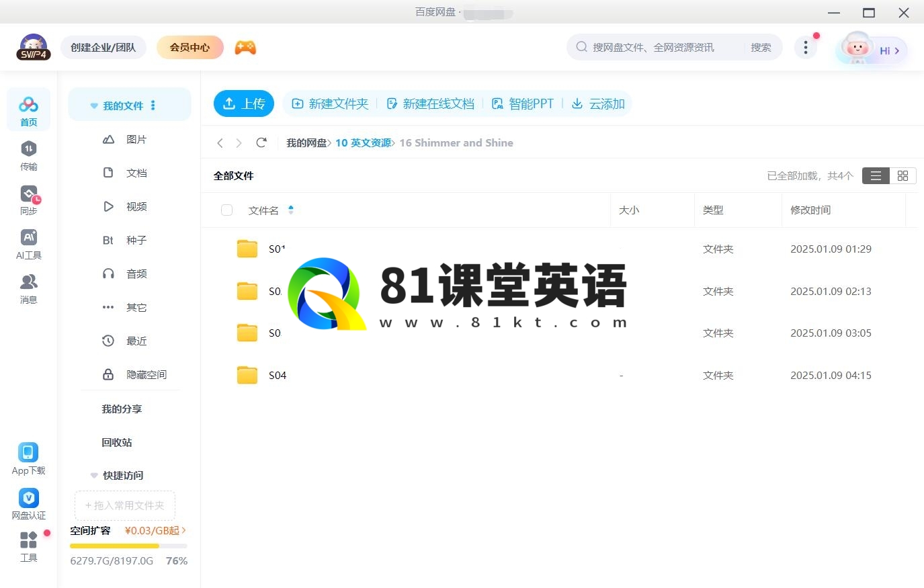Click the storage usage progress bar
This screenshot has height=588, width=924.
(128, 546)
